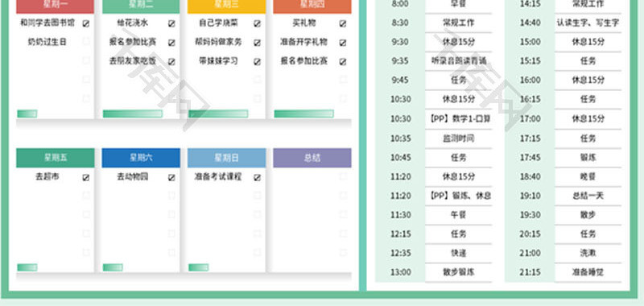Check the box next to 奶奶过生日
This screenshot has height=306, width=644.
[x=86, y=42]
